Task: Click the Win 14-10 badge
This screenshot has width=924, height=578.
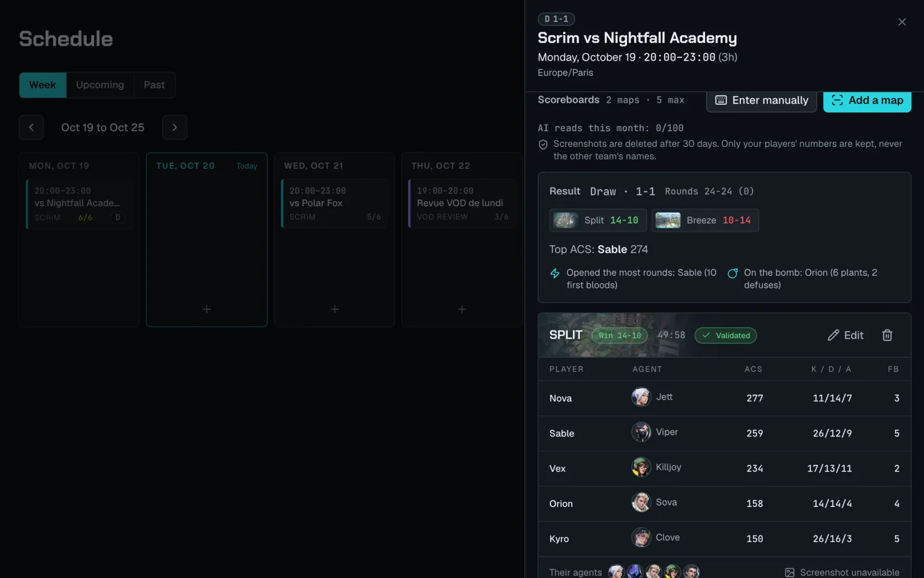Action: (620, 335)
